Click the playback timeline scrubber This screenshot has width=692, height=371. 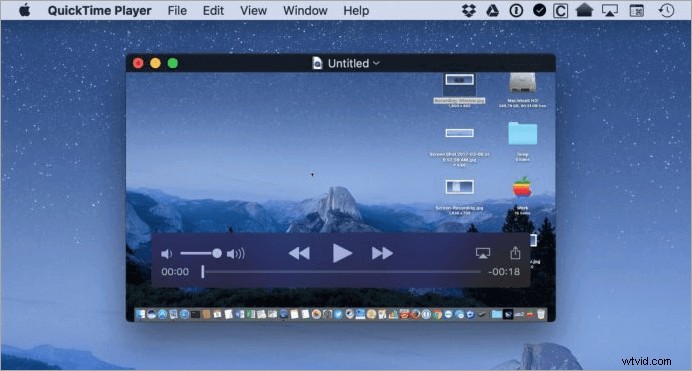[x=203, y=272]
